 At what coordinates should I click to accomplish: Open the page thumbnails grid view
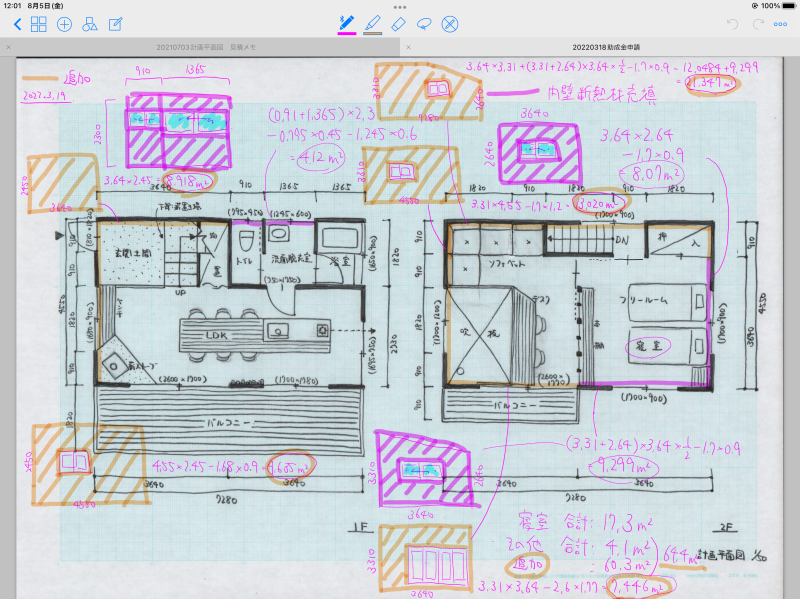coord(39,24)
